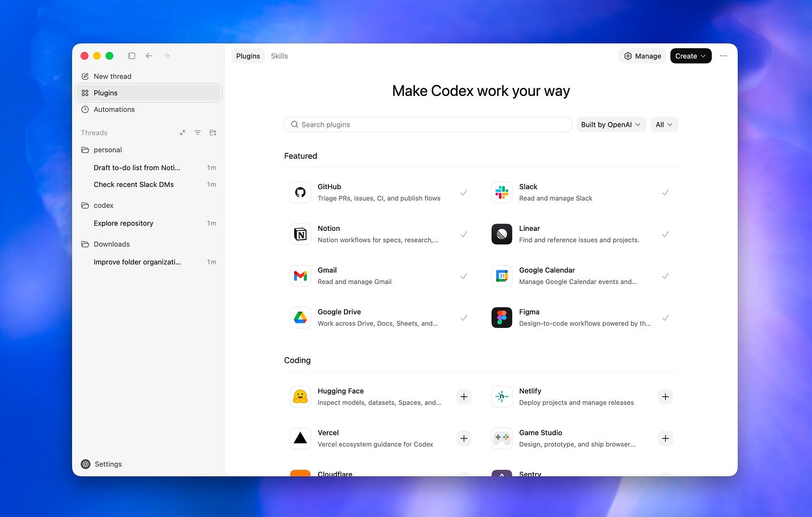812x517 pixels.
Task: Click inside the Search plugins field
Action: pyautogui.click(x=427, y=124)
